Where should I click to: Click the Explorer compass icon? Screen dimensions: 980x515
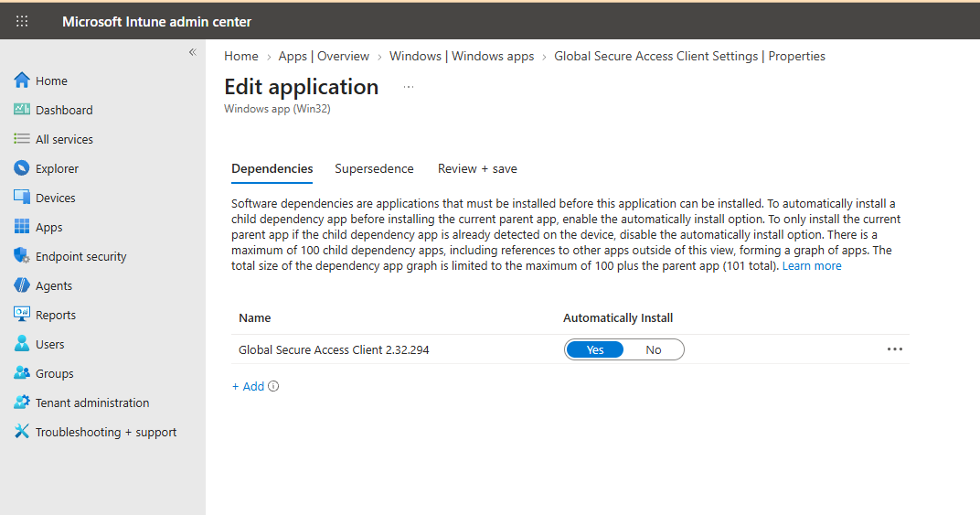[x=22, y=167]
